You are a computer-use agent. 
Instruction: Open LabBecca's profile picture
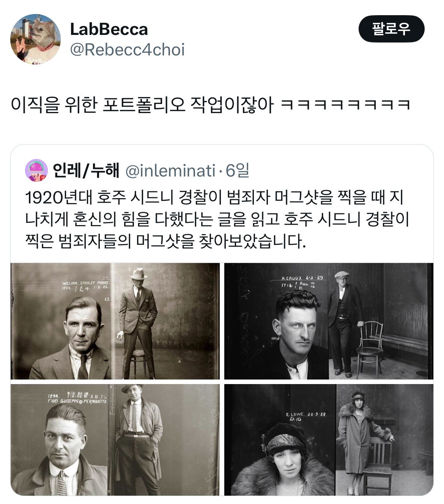35,39
